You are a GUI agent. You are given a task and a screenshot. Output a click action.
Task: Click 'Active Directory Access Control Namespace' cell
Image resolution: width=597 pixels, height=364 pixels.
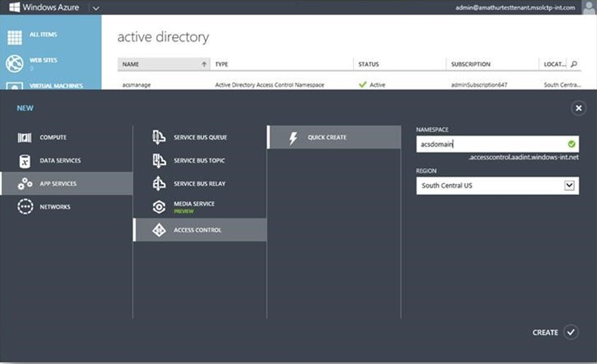pos(270,85)
